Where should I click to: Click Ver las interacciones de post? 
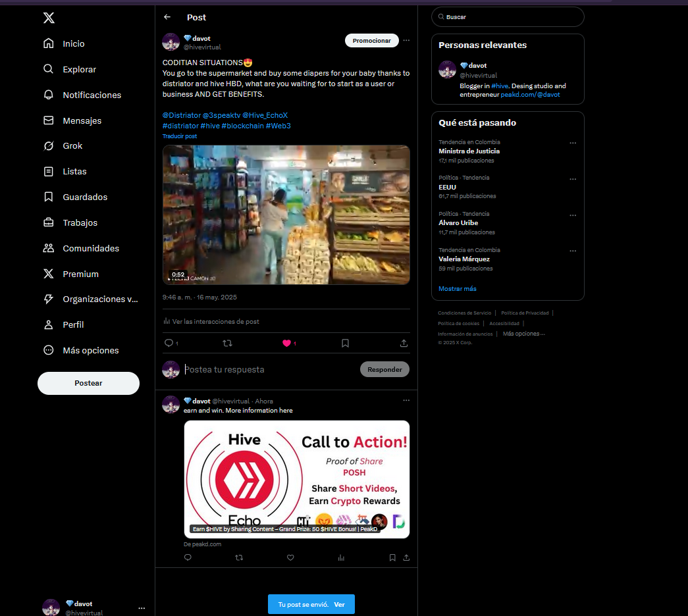[211, 322]
